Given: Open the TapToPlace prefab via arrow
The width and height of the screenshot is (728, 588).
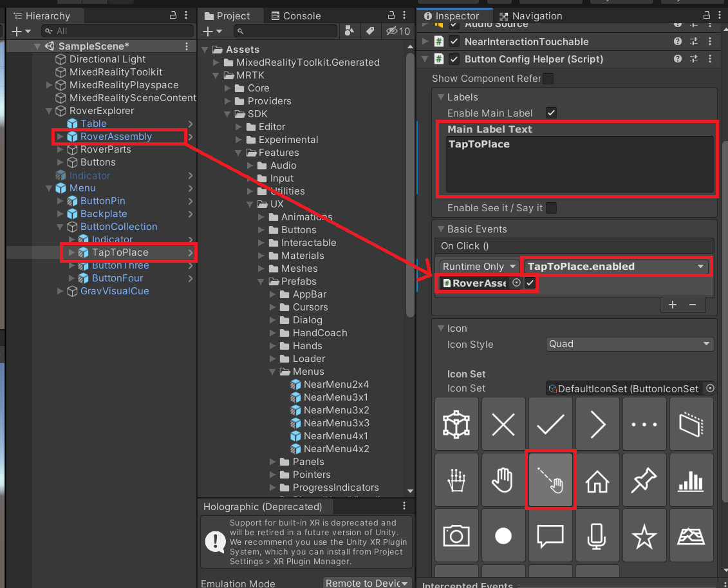Looking at the screenshot, I should click(x=191, y=252).
